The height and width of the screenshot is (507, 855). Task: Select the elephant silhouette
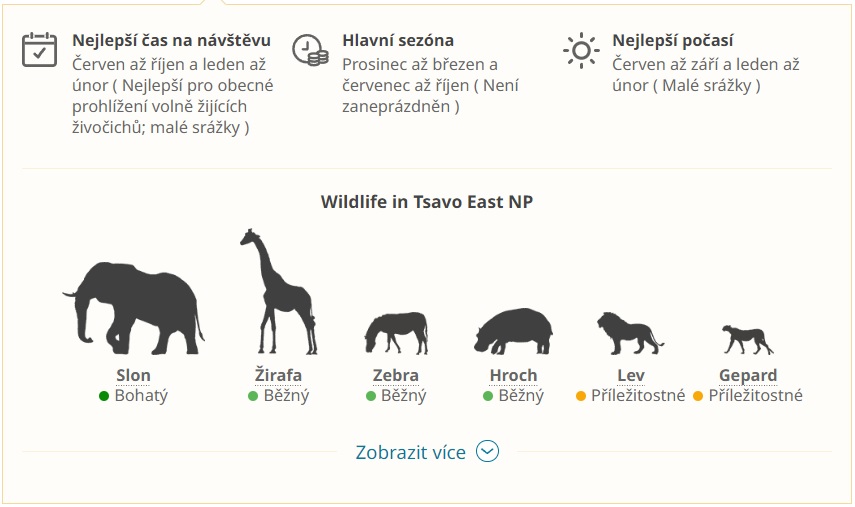(x=134, y=308)
